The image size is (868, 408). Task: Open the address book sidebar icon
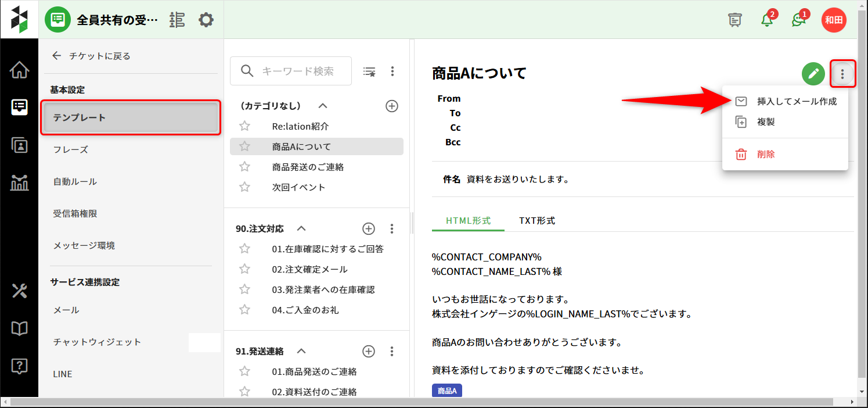pyautogui.click(x=19, y=145)
